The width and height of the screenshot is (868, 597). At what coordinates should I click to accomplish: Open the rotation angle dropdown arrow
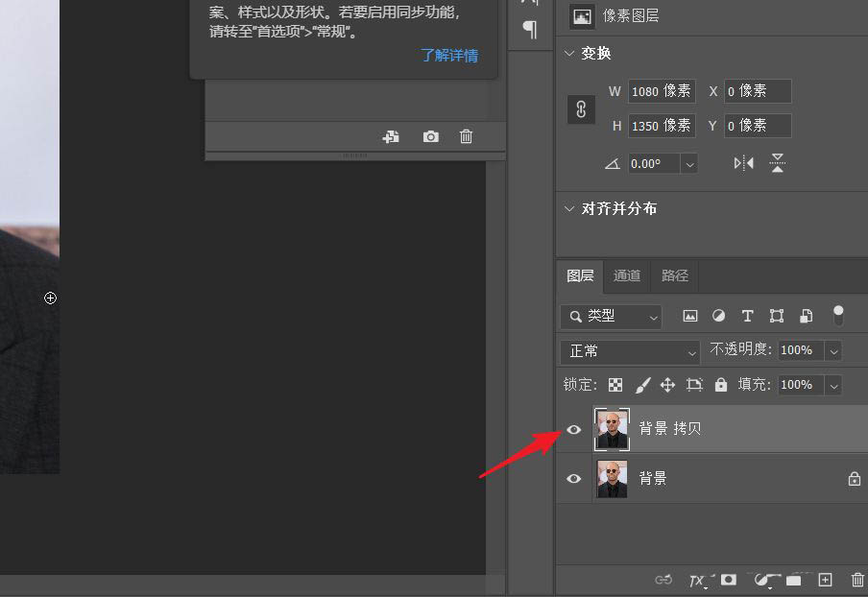[x=689, y=164]
